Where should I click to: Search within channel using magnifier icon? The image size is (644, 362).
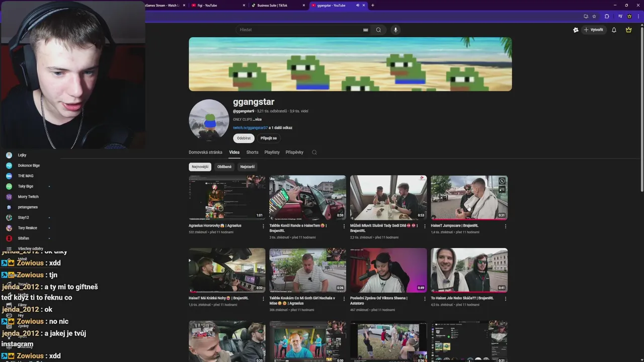[x=314, y=152]
